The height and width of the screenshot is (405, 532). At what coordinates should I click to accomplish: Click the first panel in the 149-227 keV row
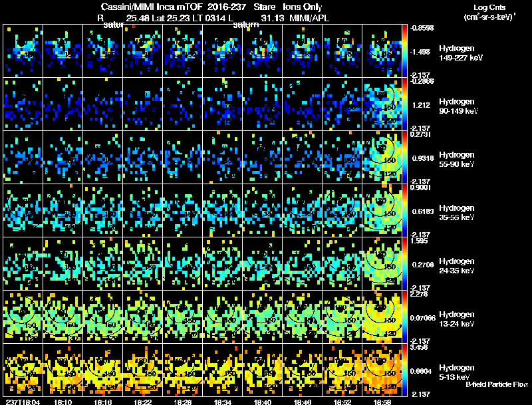(23, 51)
